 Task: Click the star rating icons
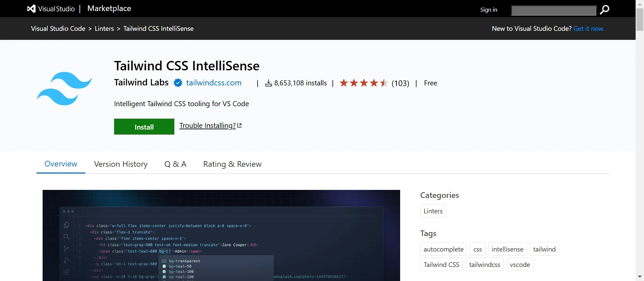364,83
